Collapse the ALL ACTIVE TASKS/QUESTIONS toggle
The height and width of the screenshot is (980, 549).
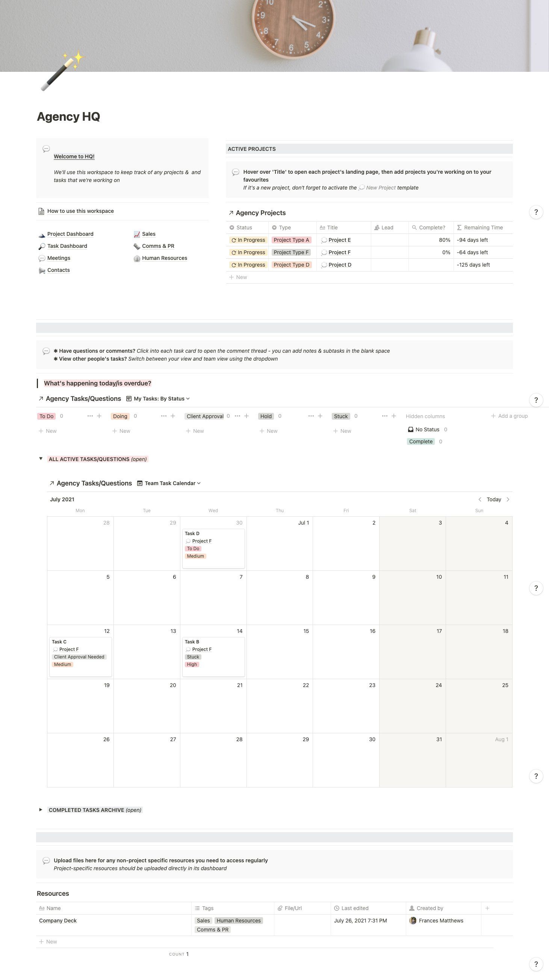[x=41, y=459]
